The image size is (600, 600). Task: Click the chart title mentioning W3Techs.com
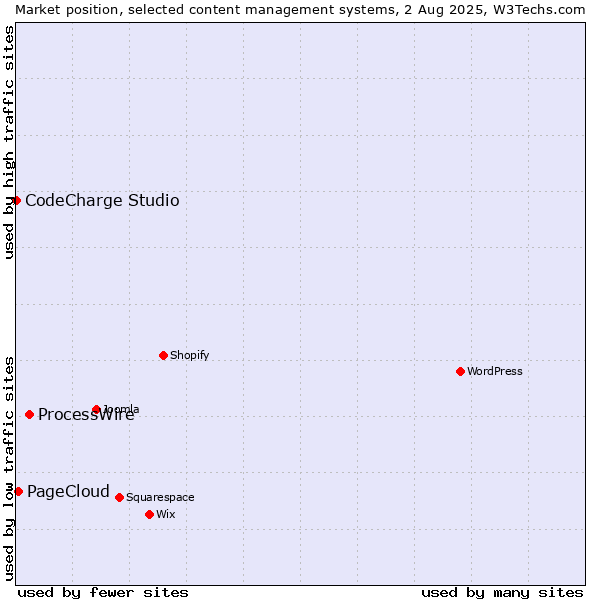(x=300, y=10)
